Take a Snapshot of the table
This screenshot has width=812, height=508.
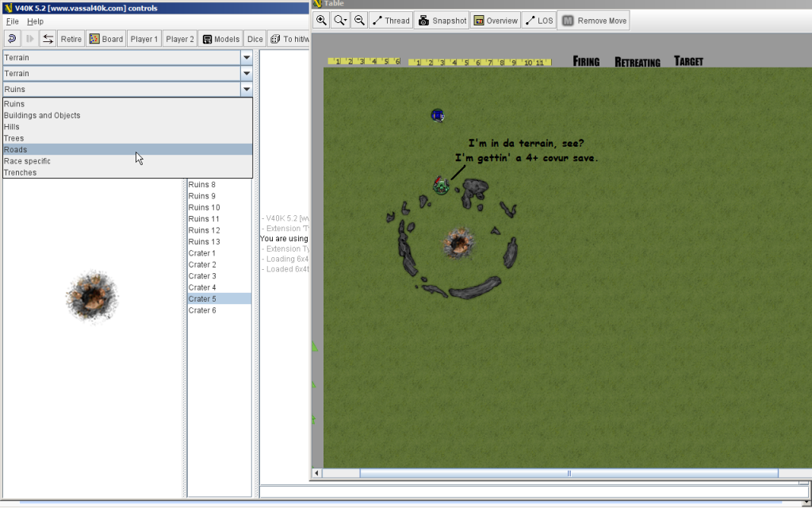(x=442, y=21)
